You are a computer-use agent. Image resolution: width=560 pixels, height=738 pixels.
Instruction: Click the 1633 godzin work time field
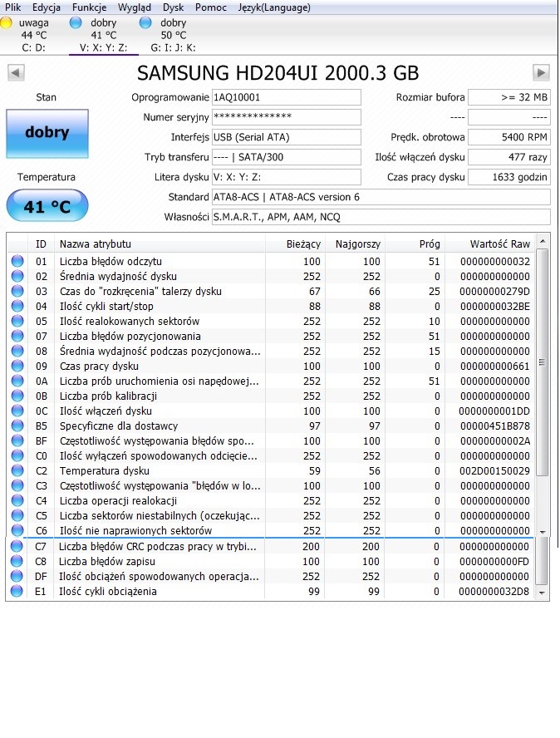click(509, 177)
